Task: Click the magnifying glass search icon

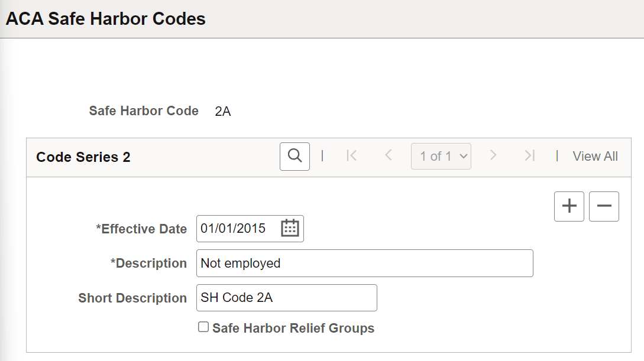Action: click(295, 157)
